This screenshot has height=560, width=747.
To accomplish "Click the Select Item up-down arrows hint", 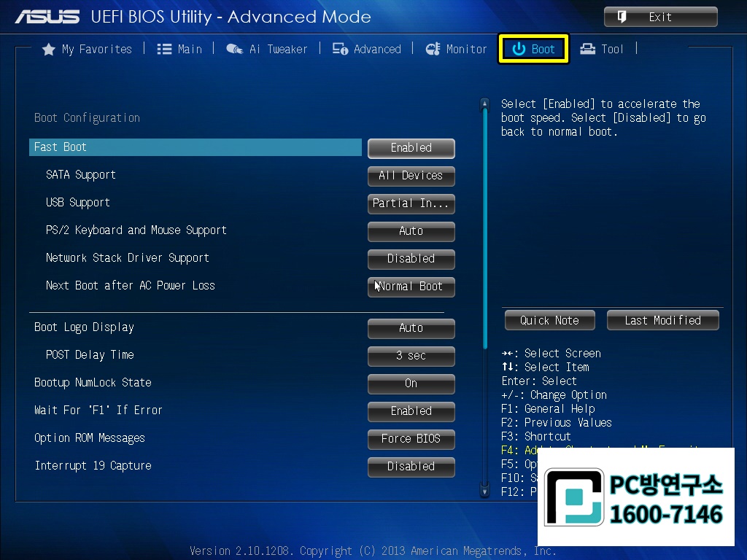I will pos(546,367).
